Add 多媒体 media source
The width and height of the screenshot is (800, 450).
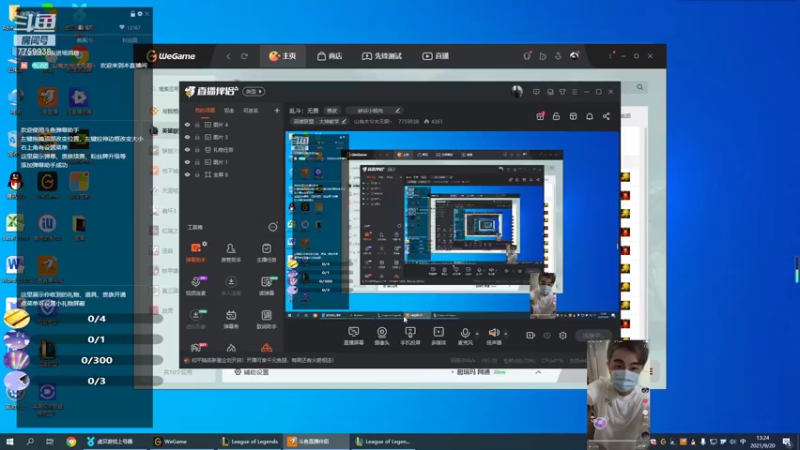coord(439,336)
